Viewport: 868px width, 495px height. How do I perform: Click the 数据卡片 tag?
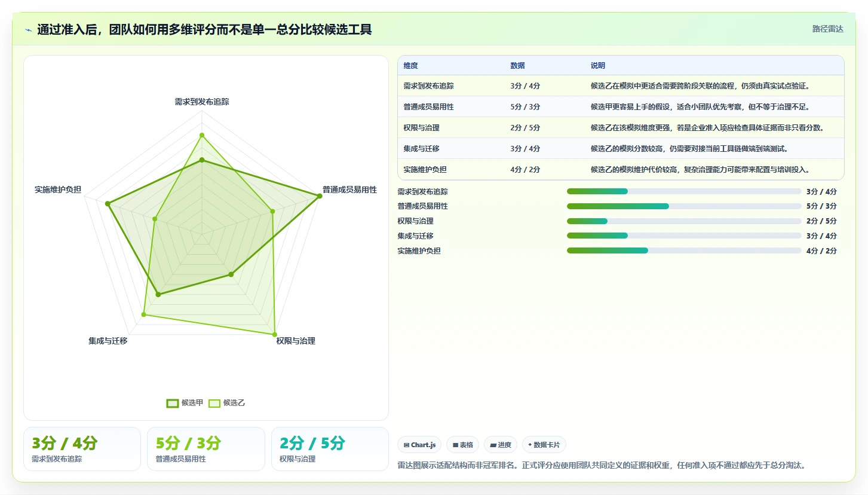click(x=544, y=445)
